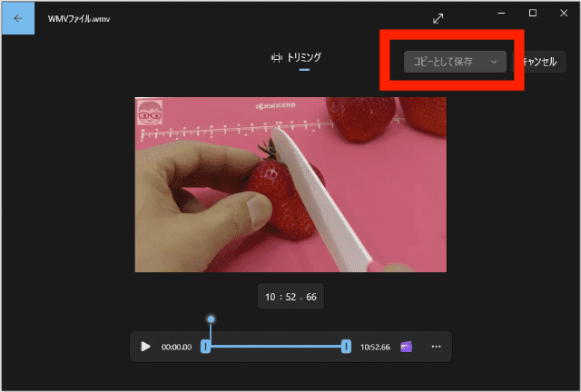This screenshot has height=392, width=581.
Task: Click the round playhead marker above timeline
Action: point(212,319)
